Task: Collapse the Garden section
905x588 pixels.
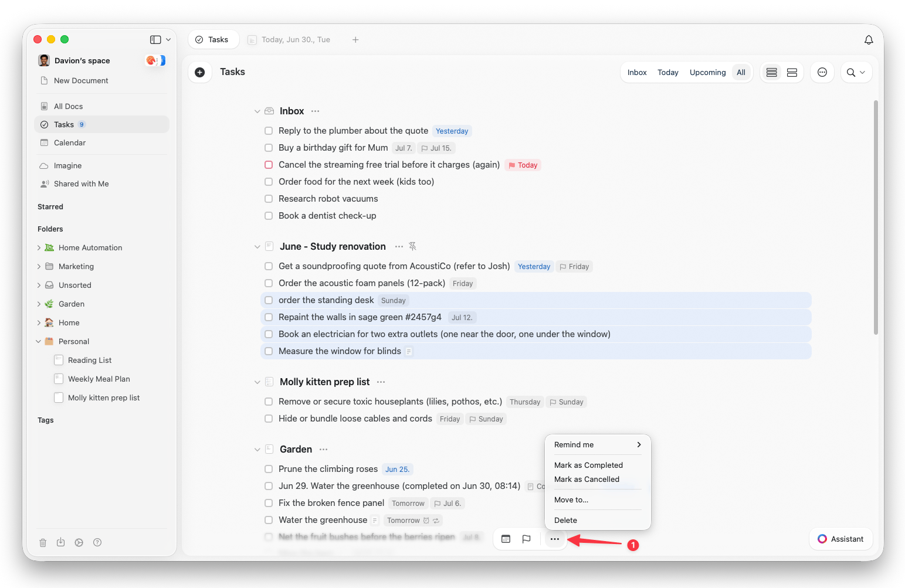Action: coord(257,450)
